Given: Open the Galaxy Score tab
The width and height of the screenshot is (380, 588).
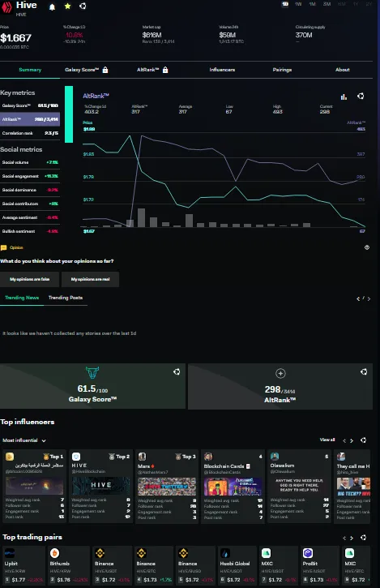Looking at the screenshot, I should (82, 70).
